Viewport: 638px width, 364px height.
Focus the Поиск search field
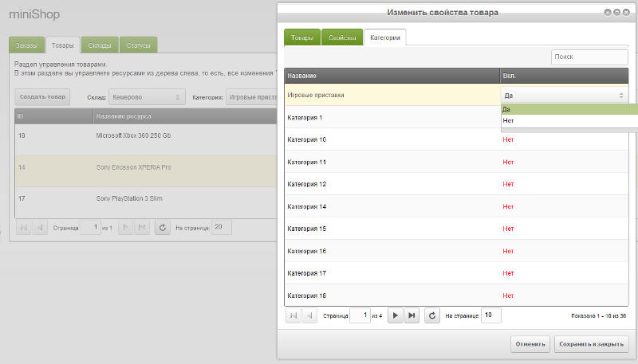[x=589, y=57]
